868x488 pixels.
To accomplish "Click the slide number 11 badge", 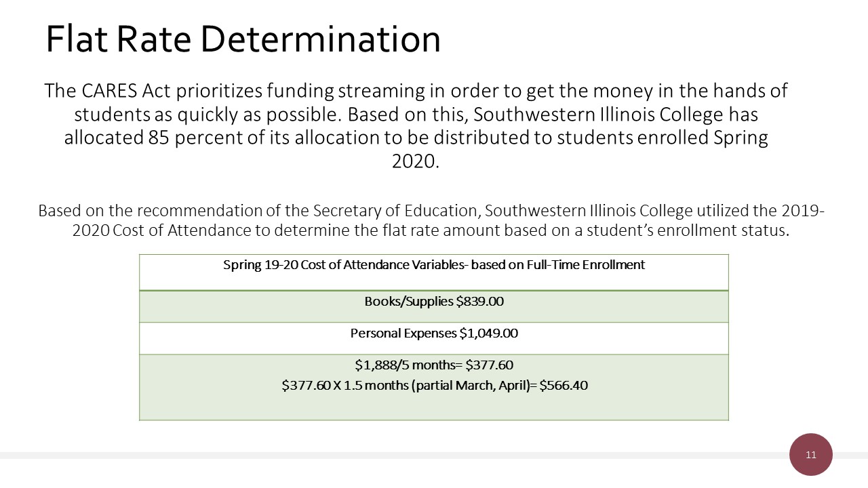I will (x=810, y=455).
